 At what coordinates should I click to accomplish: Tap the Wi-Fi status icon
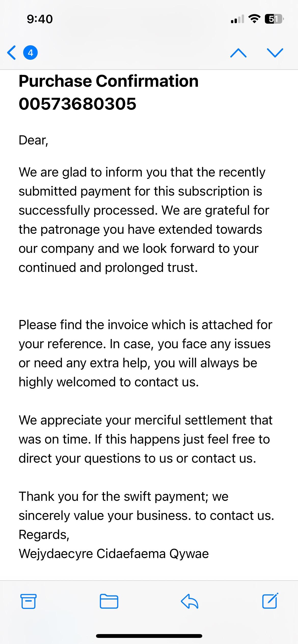[254, 19]
